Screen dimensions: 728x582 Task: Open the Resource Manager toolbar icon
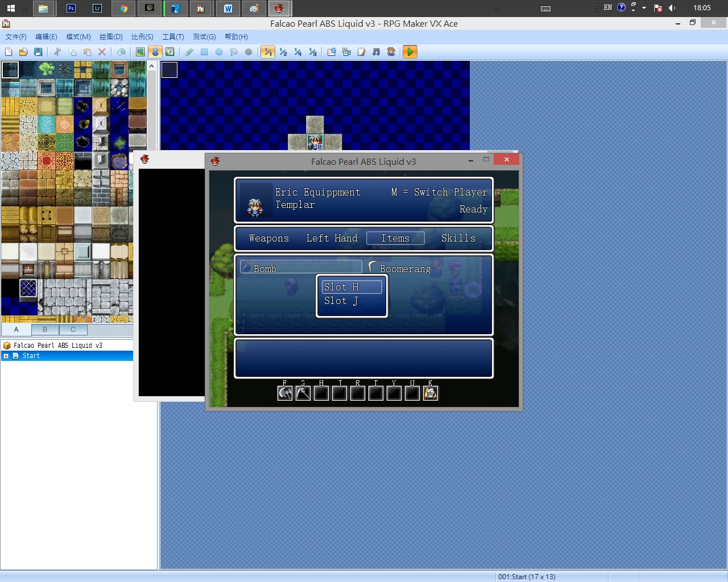pyautogui.click(x=346, y=52)
